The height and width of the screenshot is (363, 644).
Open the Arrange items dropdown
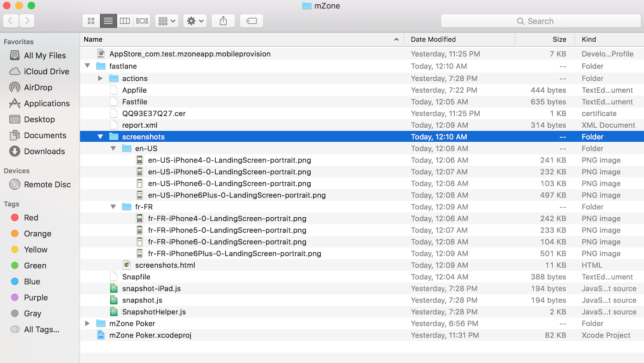click(x=166, y=21)
